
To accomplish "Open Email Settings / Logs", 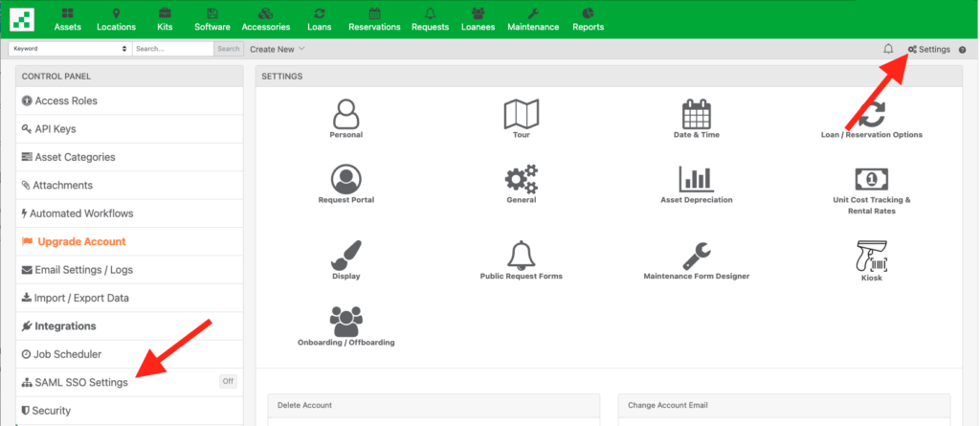I will click(x=129, y=270).
